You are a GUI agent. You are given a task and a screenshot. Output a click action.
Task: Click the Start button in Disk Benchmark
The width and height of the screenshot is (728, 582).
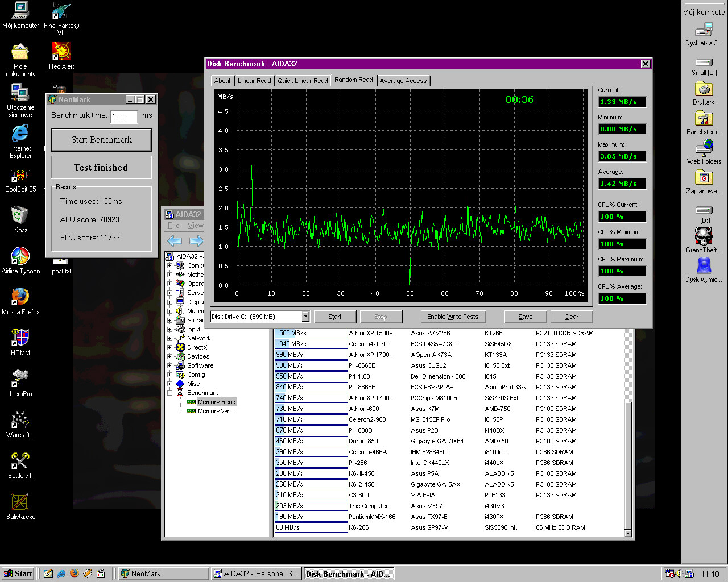tap(335, 317)
